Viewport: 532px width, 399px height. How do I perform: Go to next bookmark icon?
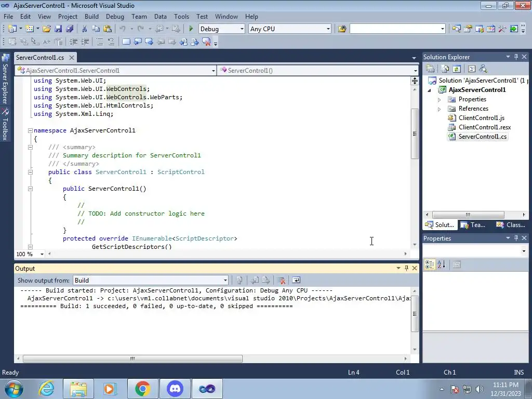click(149, 42)
